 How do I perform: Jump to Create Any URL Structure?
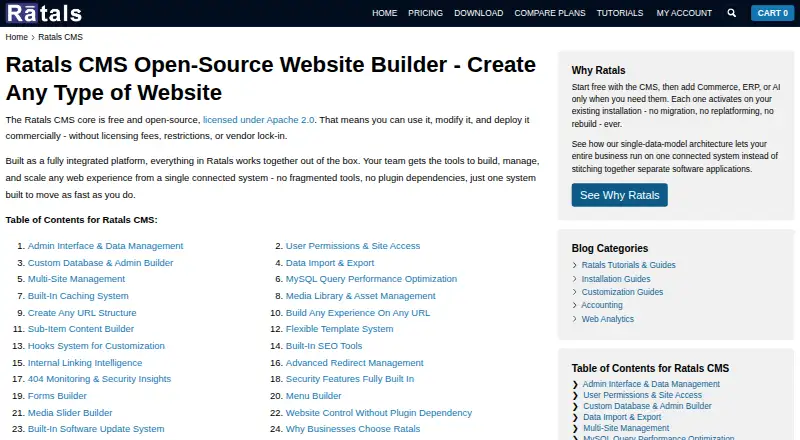pyautogui.click(x=82, y=313)
